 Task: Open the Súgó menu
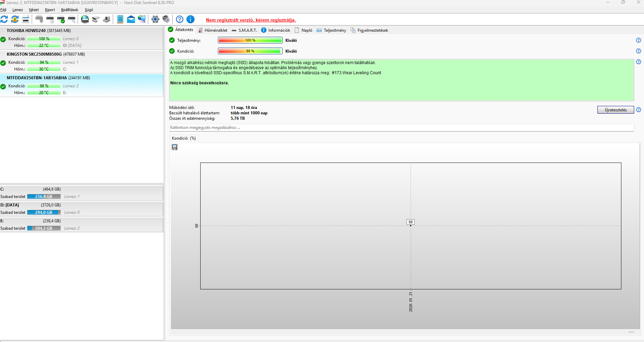[89, 10]
